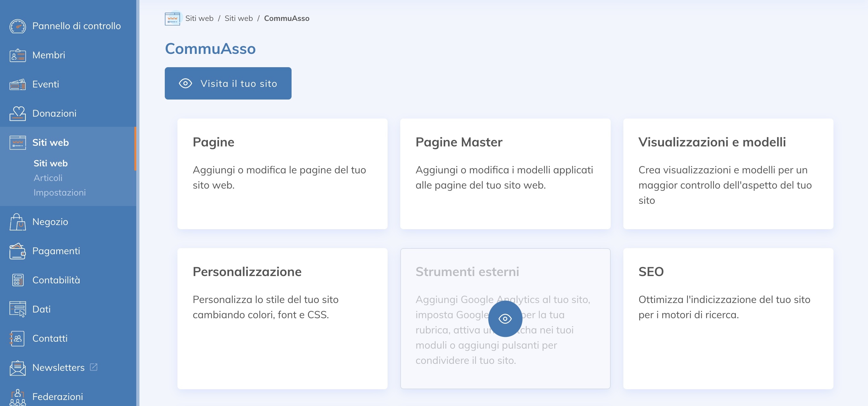Click the Membri ID card icon

(17, 55)
